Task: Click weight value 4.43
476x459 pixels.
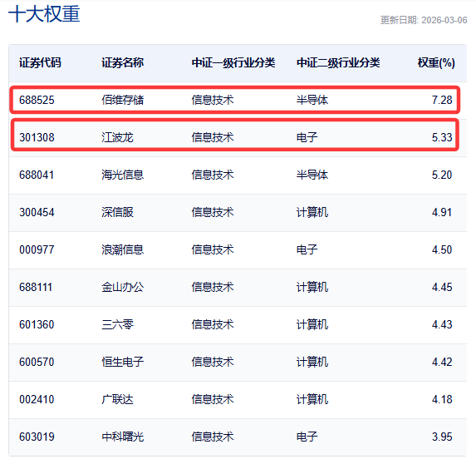Action: pyautogui.click(x=442, y=325)
